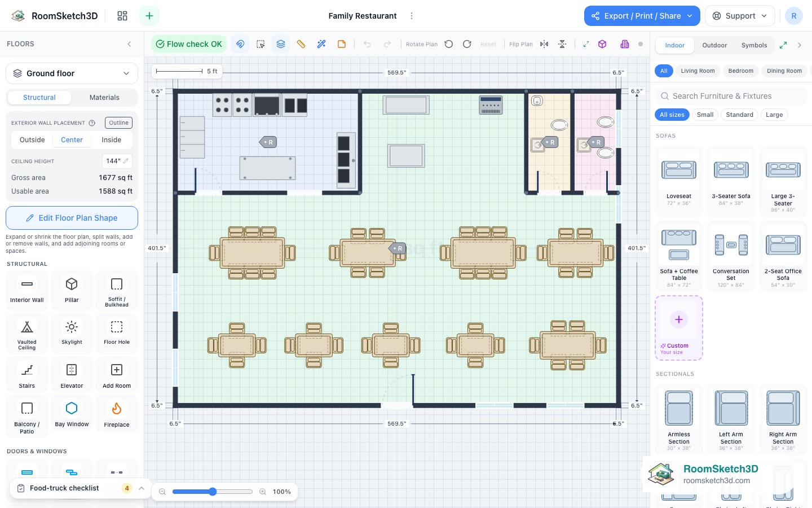Toggle the Outline option
The image size is (812, 508).
pos(119,122)
